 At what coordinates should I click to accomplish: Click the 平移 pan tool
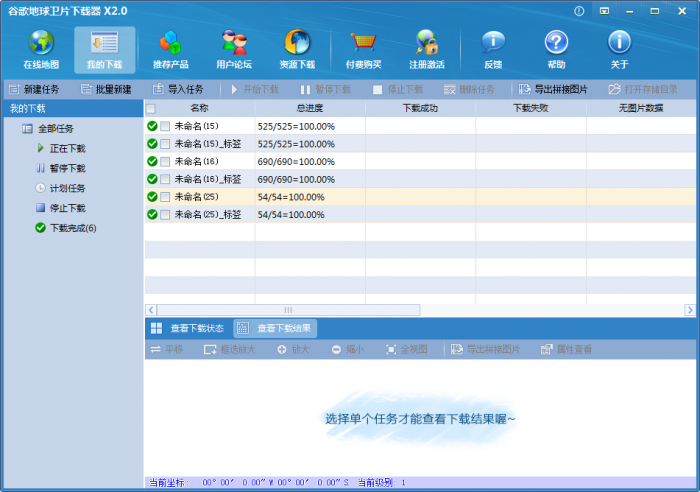pos(167,349)
